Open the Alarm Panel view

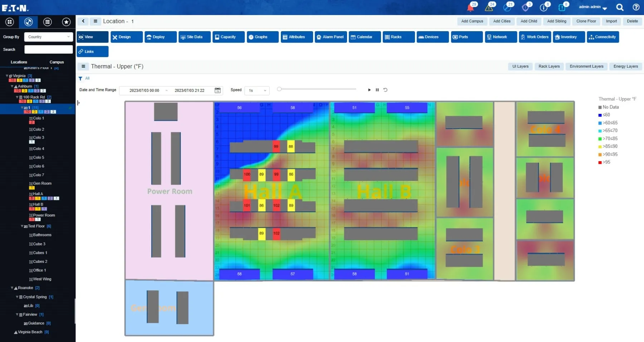tap(331, 37)
